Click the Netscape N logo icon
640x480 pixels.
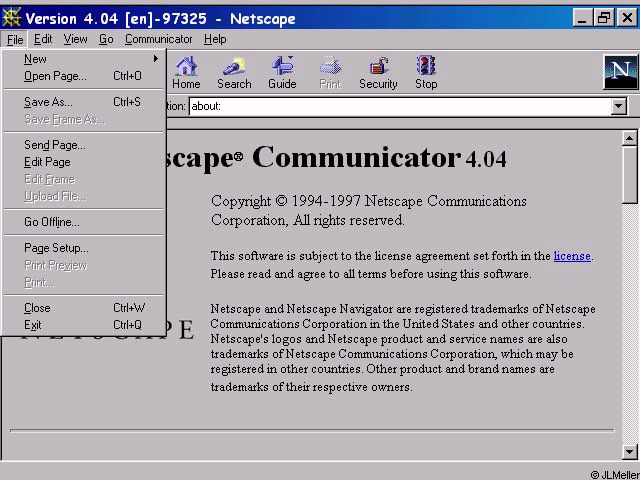point(620,72)
